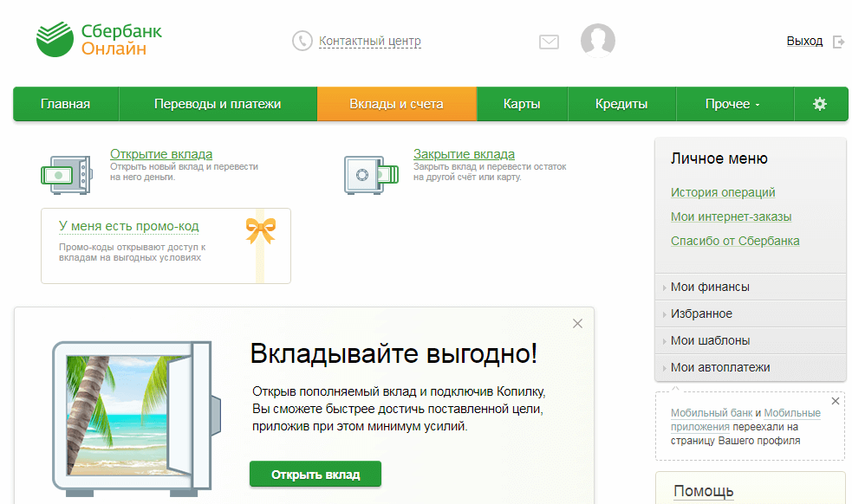This screenshot has width=852, height=504.
Task: Expand the Мои автоплатежи section
Action: pos(719,367)
